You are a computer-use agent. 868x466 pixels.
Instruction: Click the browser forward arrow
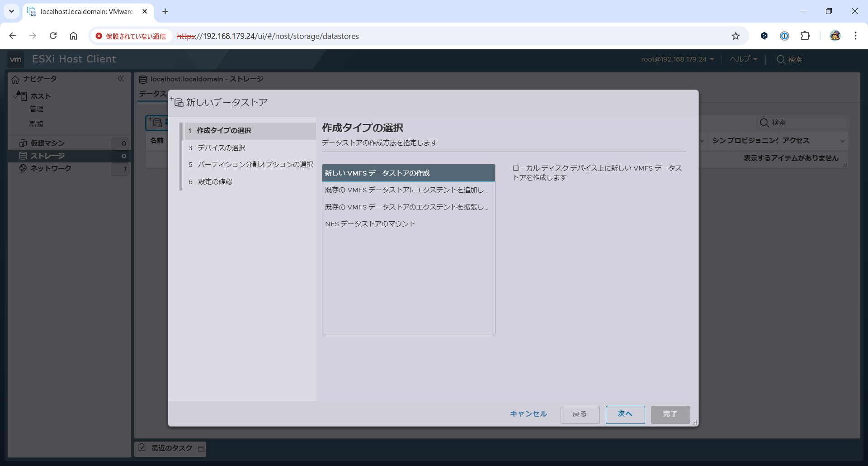(33, 36)
